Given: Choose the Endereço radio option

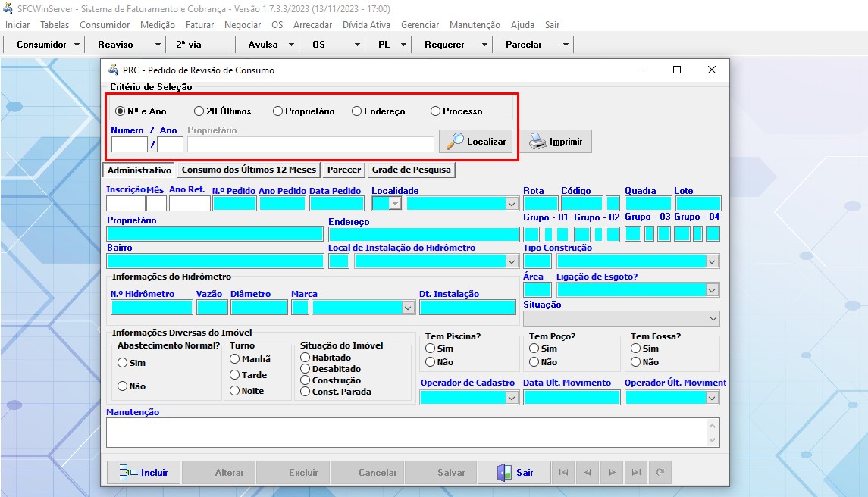Looking at the screenshot, I should pyautogui.click(x=357, y=111).
